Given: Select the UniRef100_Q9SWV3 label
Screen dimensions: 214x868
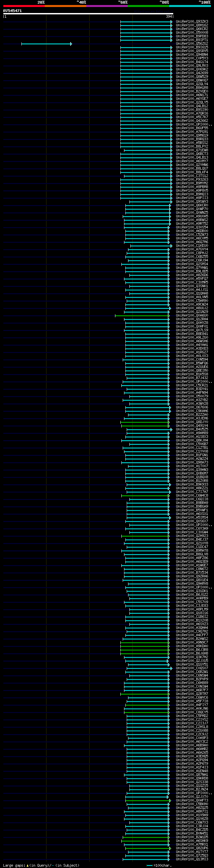Looking at the screenshot, I should (192, 202).
